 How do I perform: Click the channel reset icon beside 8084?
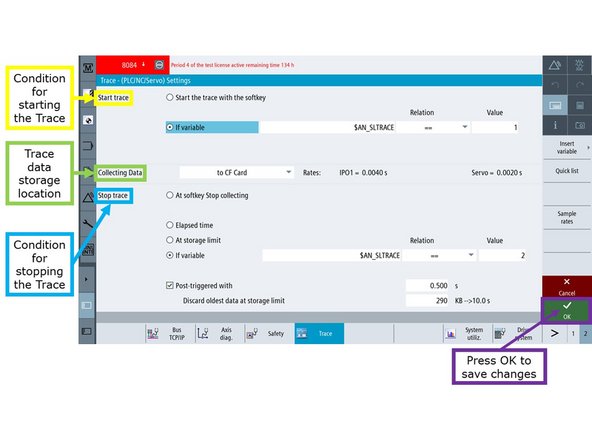tap(159, 65)
